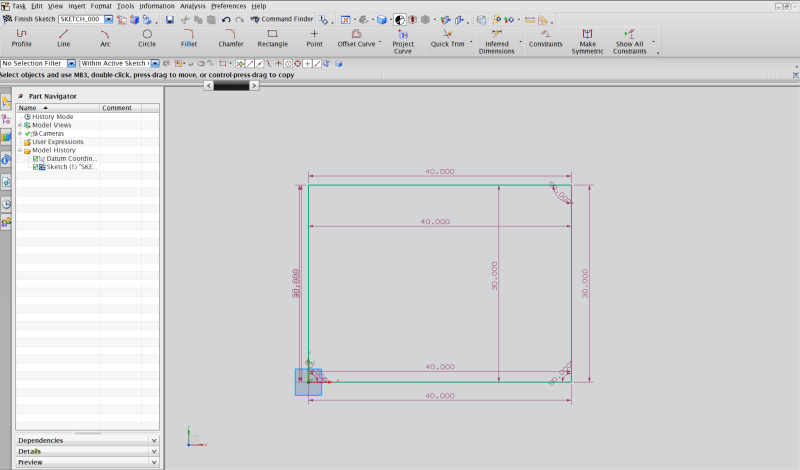Click the Undo arrow icon
This screenshot has width=800, height=470.
point(226,20)
